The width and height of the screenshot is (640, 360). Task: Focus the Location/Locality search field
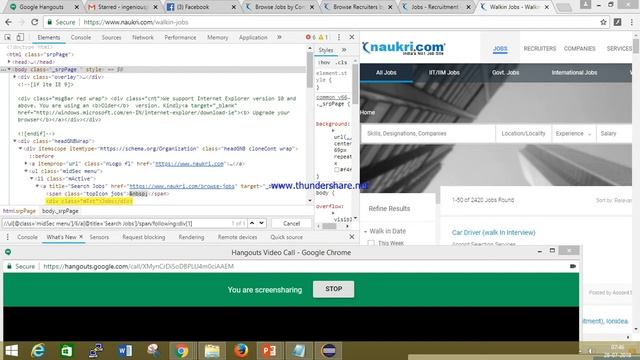pos(523,133)
